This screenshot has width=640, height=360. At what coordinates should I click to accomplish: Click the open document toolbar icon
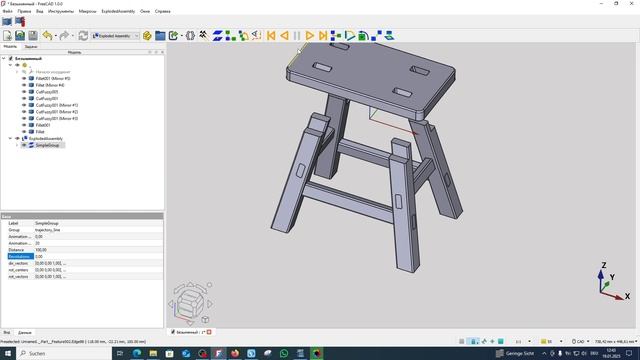pos(20,36)
